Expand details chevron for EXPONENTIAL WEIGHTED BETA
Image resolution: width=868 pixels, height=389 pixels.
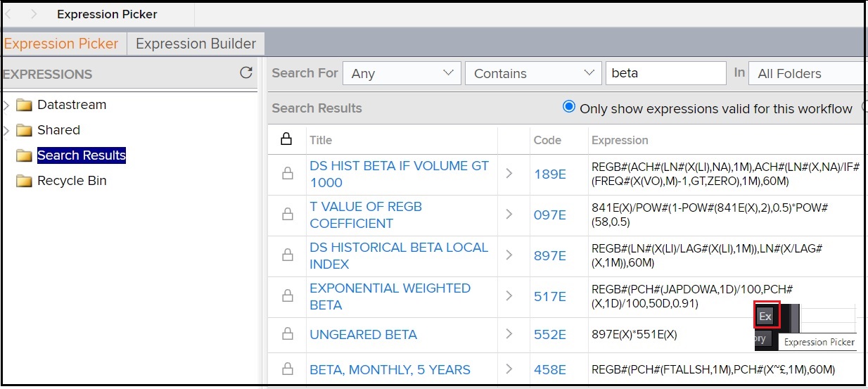click(x=509, y=296)
